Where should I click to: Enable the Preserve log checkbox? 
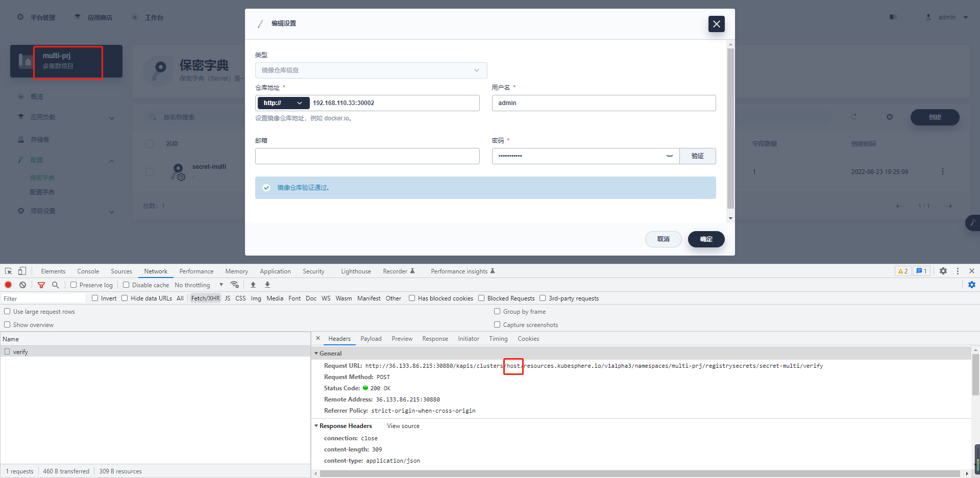click(74, 285)
